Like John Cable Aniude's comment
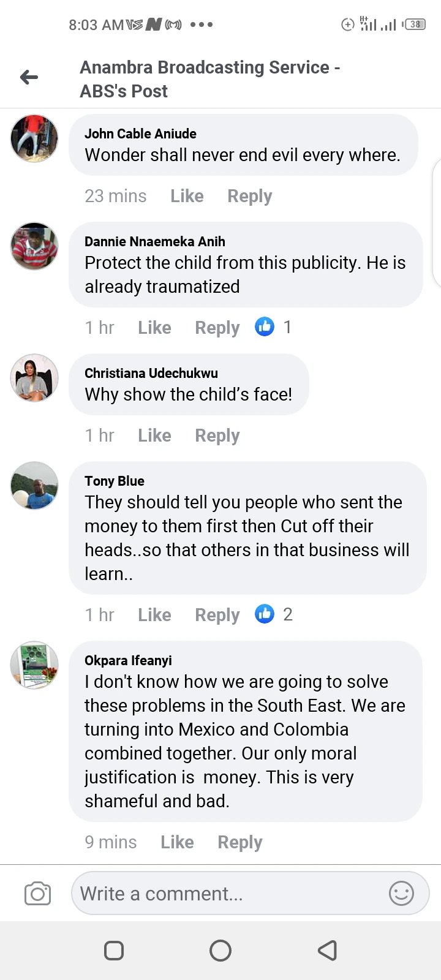This screenshot has width=441, height=980. pyautogui.click(x=187, y=196)
